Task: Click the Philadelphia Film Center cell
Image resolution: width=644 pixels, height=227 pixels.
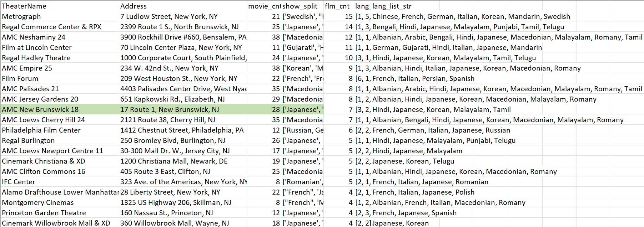Action: tap(41, 130)
